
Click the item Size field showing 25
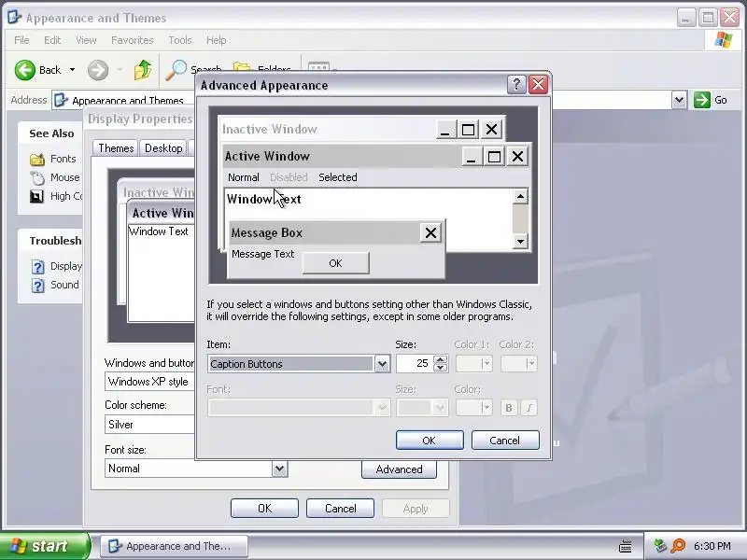(415, 364)
